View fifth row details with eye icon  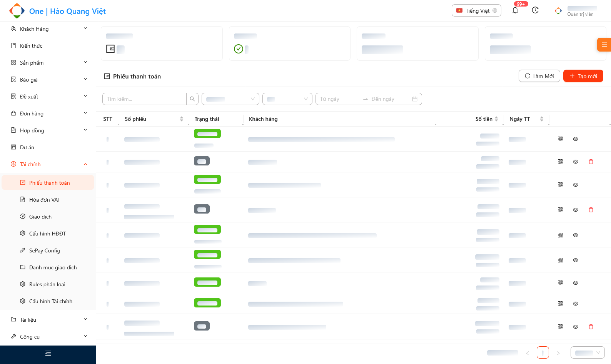click(576, 235)
